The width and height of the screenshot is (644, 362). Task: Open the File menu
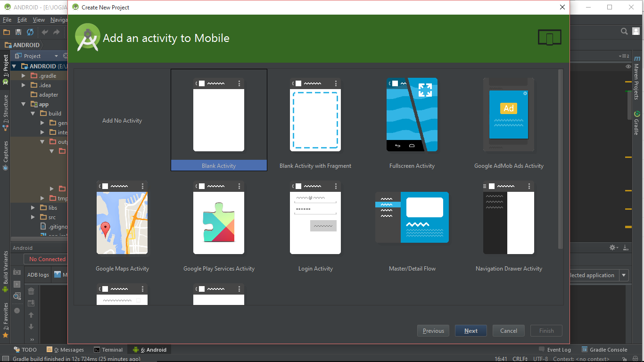click(7, 20)
